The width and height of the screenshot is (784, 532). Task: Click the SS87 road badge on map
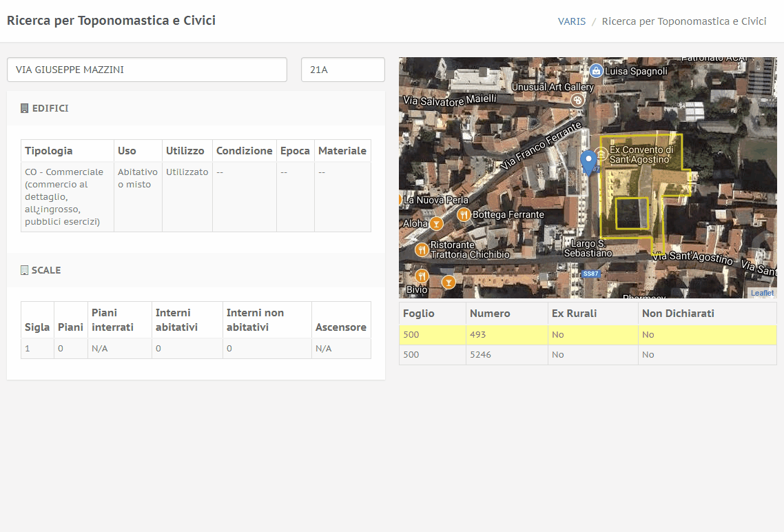(x=590, y=274)
